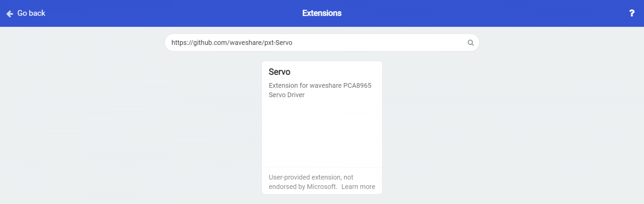Click the word "Microsoft" in the card footer
The width and height of the screenshot is (644, 204).
[321, 187]
